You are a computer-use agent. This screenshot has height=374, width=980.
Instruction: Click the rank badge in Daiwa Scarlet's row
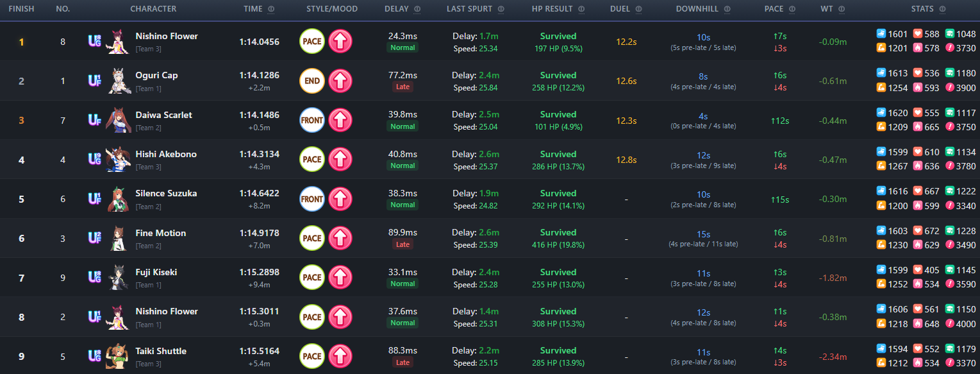94,120
